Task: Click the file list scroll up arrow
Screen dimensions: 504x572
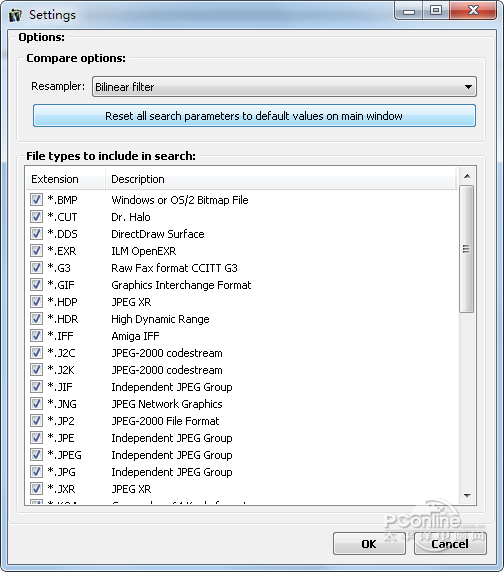Action: 467,177
